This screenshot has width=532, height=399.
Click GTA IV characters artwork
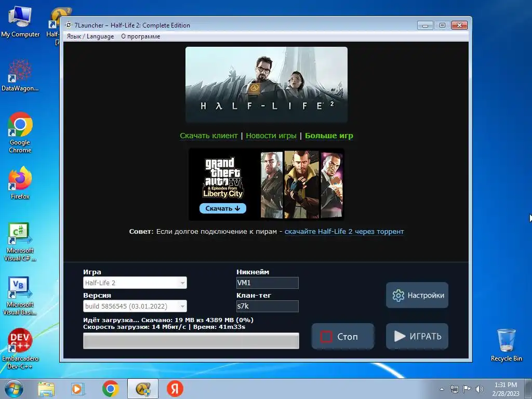point(302,184)
